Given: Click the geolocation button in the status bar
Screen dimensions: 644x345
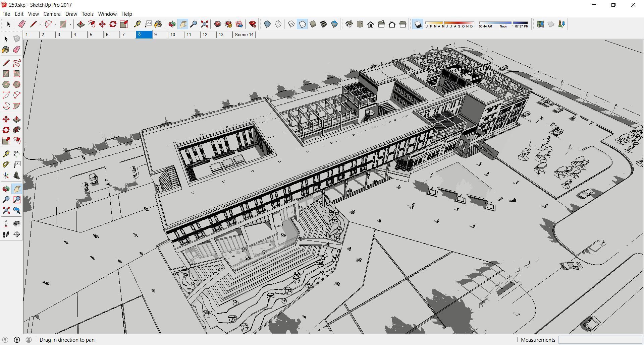Looking at the screenshot, I should 5,340.
